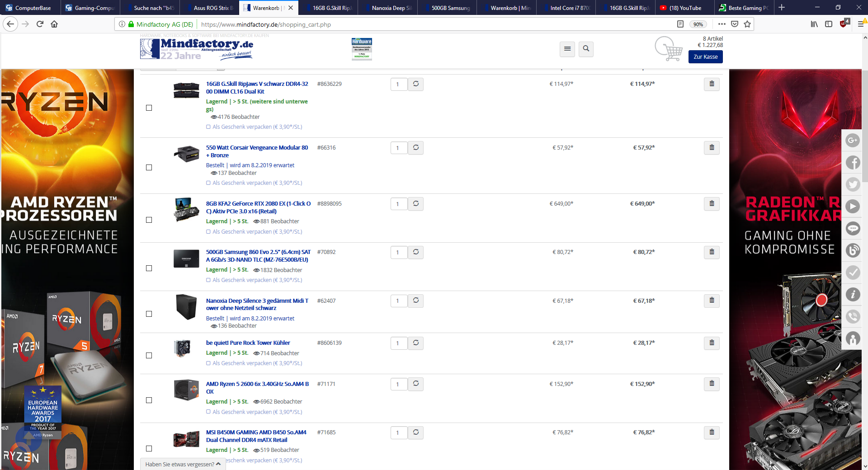Open the browser page actions (three dots) menu
This screenshot has height=470, width=868.
click(x=722, y=24)
